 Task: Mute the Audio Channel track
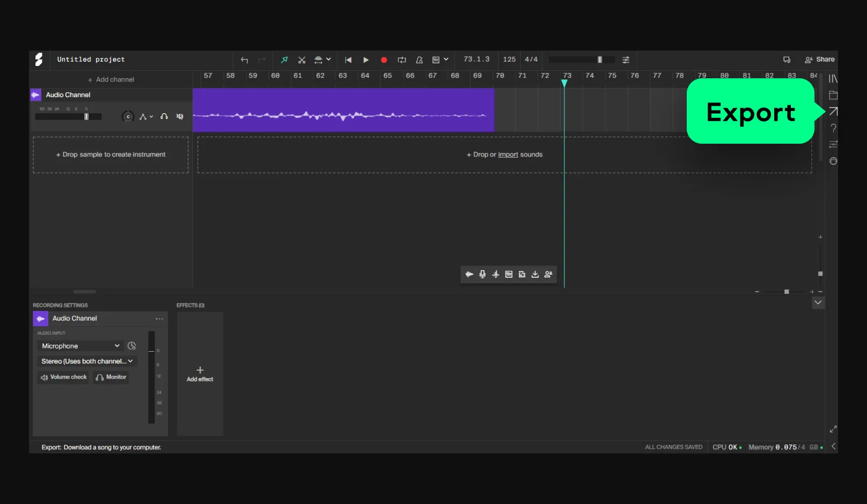(x=180, y=116)
